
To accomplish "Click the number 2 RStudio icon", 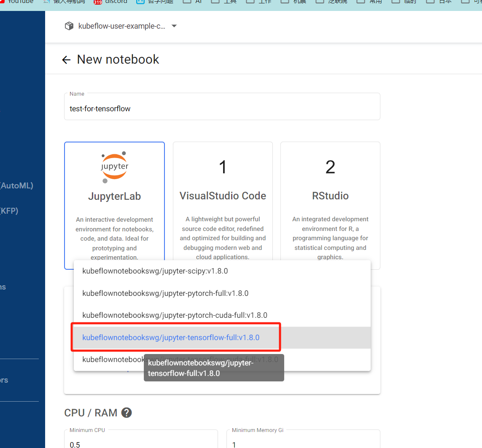I will (330, 167).
